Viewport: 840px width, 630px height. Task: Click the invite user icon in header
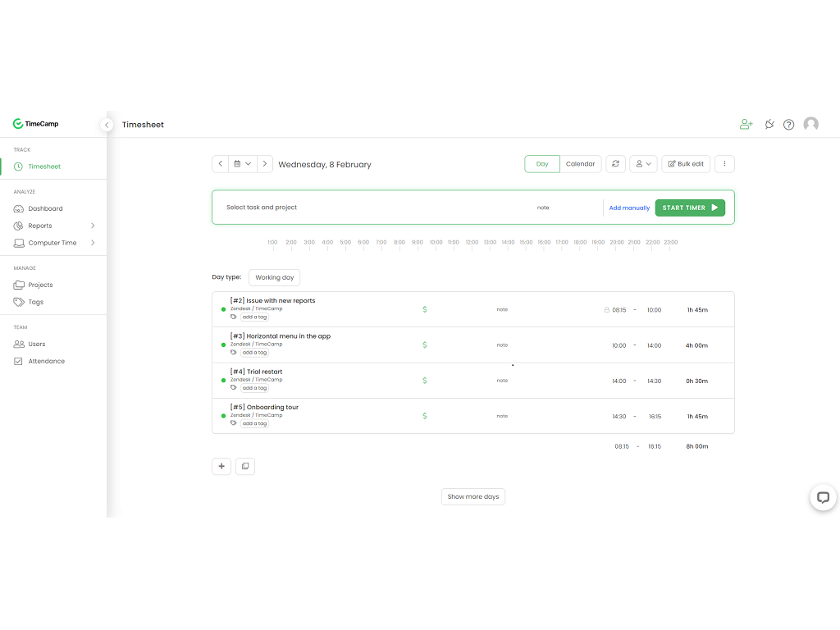coord(746,125)
